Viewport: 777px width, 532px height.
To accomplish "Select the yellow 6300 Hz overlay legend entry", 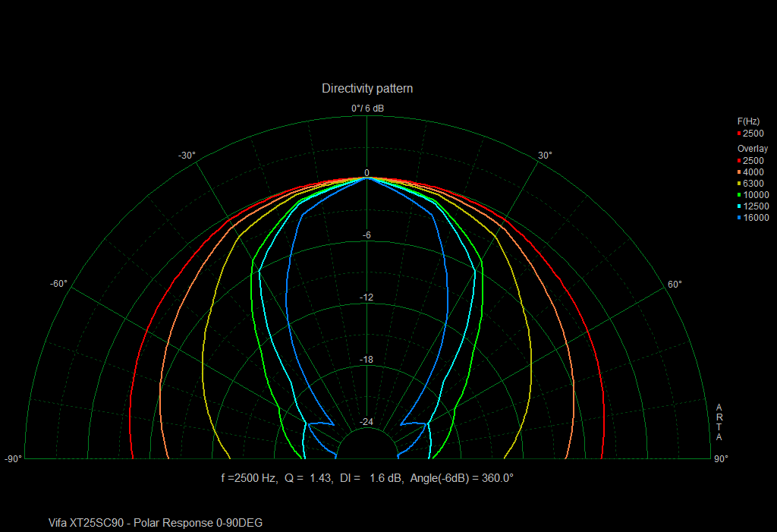I will [753, 184].
